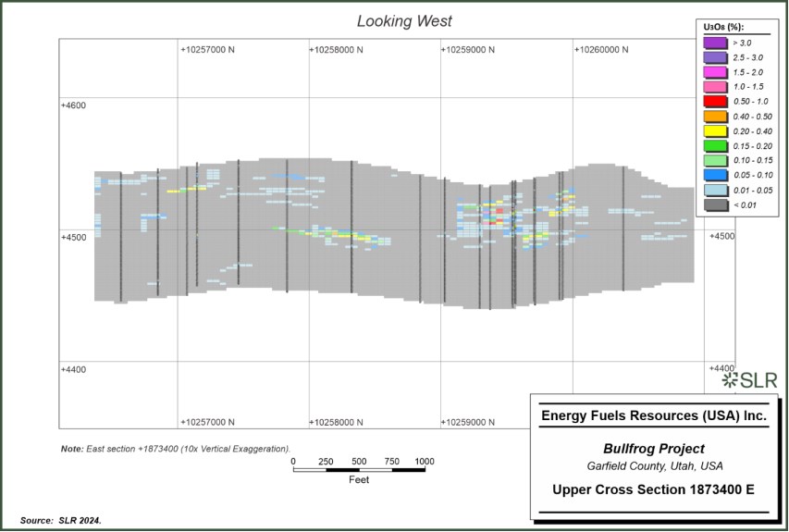Select the magenta 1.5 - 2.0 swatch
Screen dimensions: 789x532
point(714,71)
